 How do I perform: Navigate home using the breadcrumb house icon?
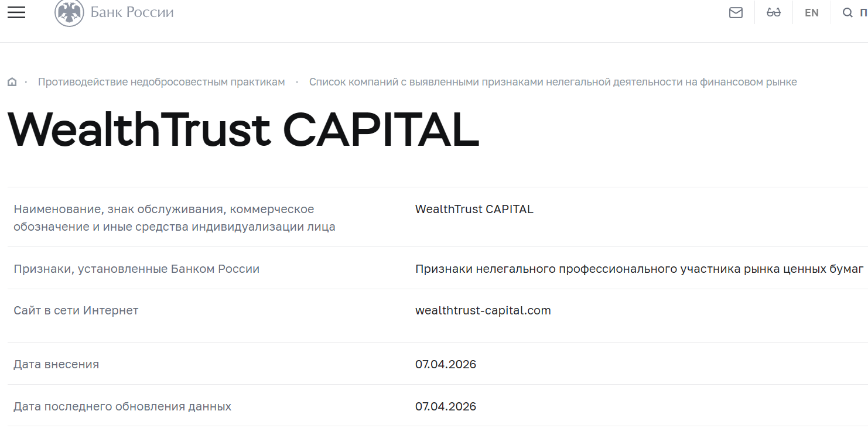(12, 81)
